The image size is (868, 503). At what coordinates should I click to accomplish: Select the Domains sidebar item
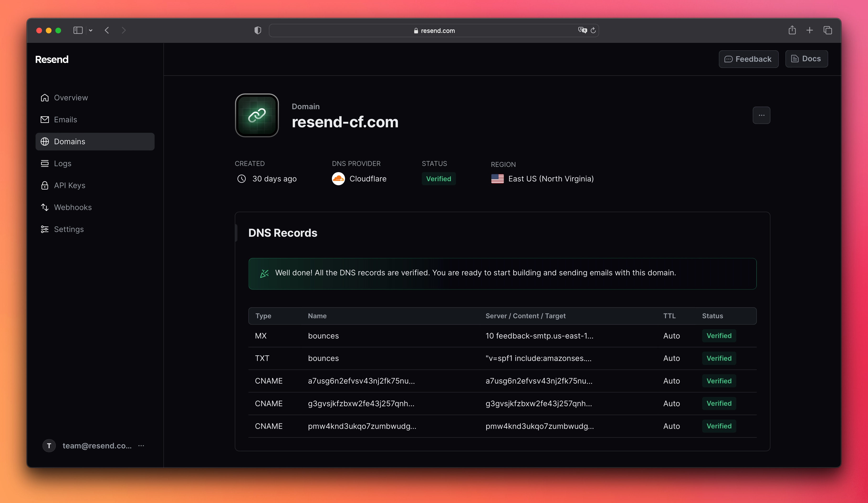tap(95, 141)
